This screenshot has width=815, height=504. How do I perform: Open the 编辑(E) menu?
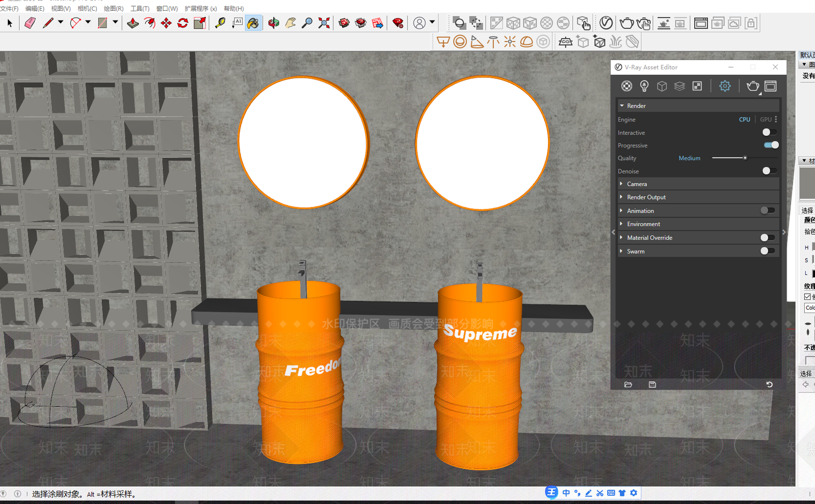coord(35,9)
